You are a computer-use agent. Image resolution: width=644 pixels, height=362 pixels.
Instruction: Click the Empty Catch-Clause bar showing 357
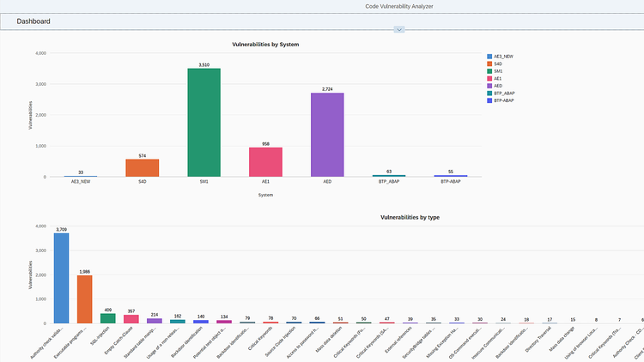point(131,319)
